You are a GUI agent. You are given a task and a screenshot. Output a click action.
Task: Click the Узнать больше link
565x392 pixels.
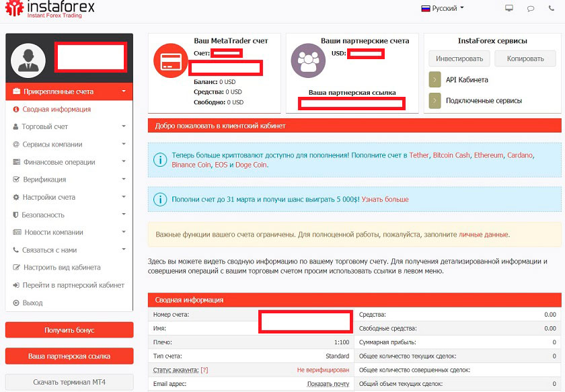pyautogui.click(x=385, y=199)
